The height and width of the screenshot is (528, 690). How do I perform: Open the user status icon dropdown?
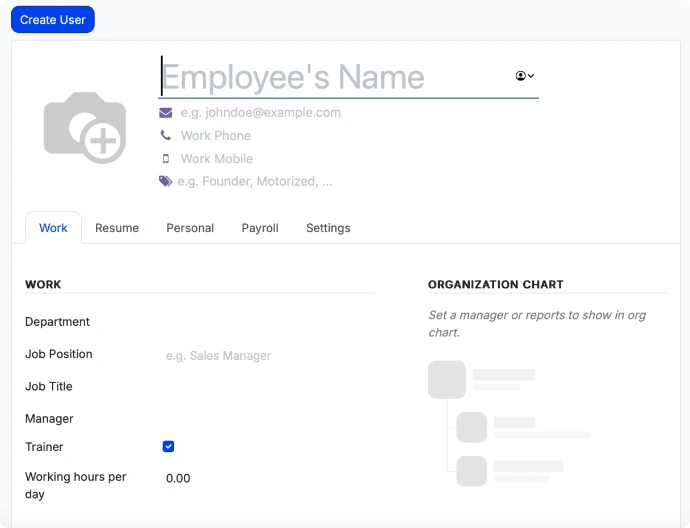pos(525,76)
